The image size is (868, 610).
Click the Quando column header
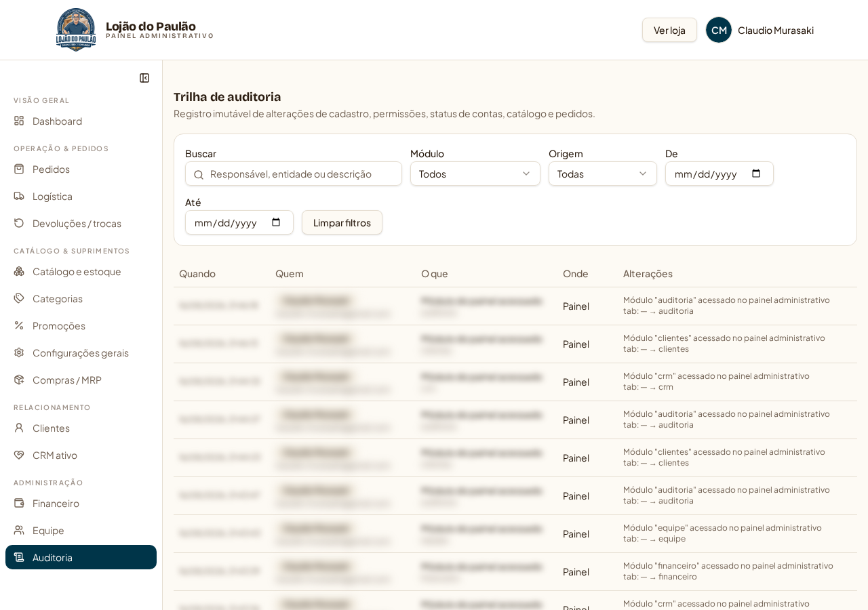point(197,273)
